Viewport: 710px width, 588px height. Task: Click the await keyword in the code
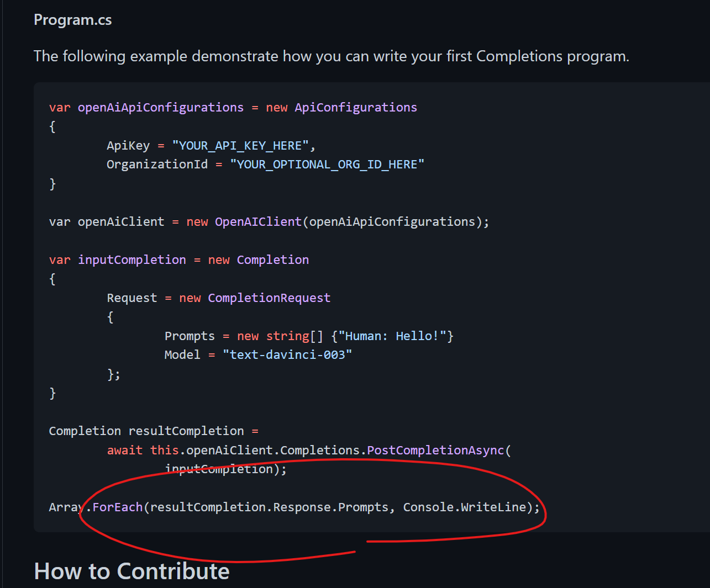pyautogui.click(x=125, y=450)
